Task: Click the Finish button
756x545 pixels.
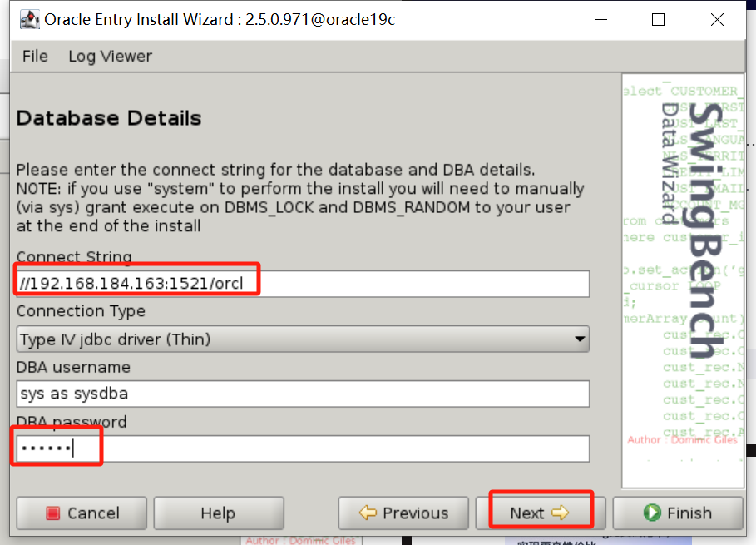Action: pyautogui.click(x=678, y=513)
